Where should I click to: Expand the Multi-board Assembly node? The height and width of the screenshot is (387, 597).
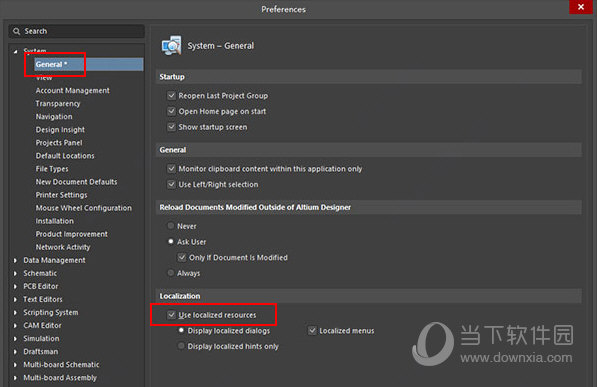(15, 378)
